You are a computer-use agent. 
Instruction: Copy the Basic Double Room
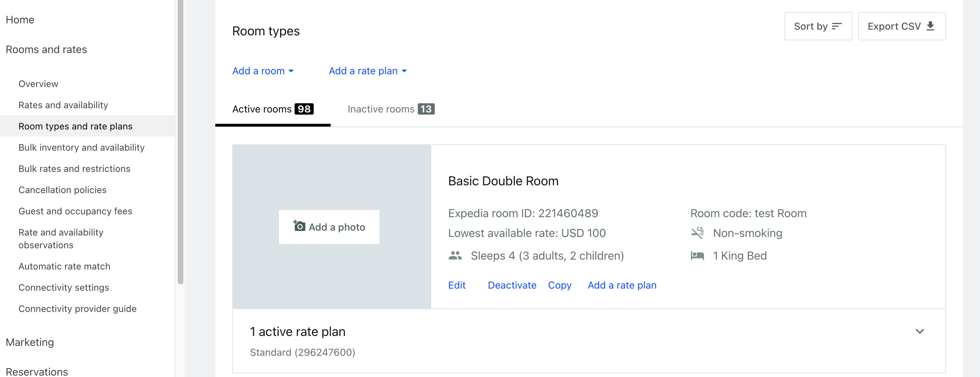pos(559,285)
